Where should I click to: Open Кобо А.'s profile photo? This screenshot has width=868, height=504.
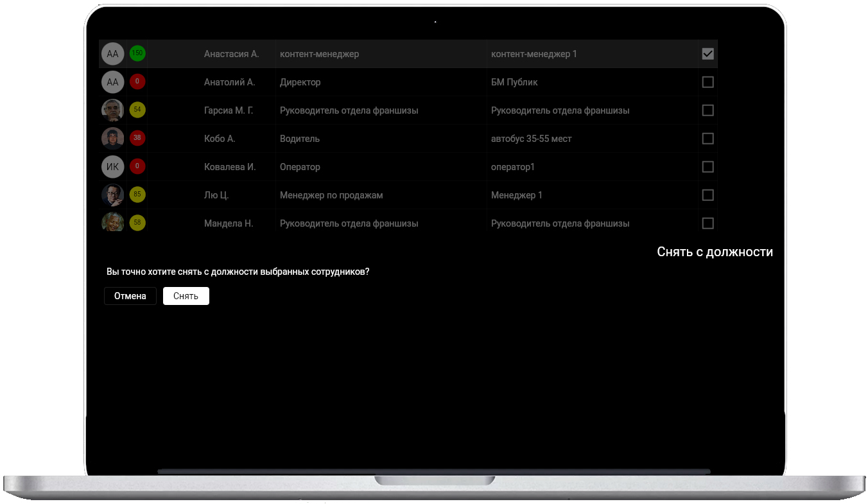click(112, 139)
